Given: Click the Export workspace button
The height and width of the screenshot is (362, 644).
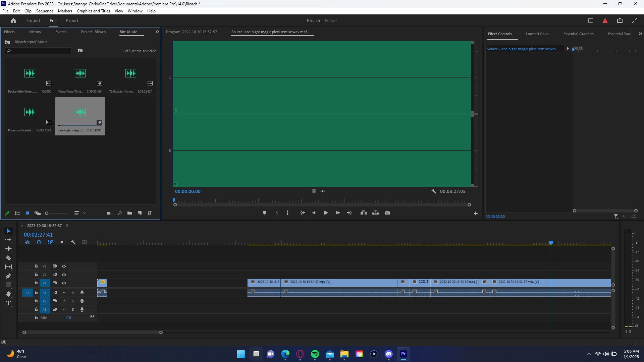Looking at the screenshot, I should click(72, 21).
